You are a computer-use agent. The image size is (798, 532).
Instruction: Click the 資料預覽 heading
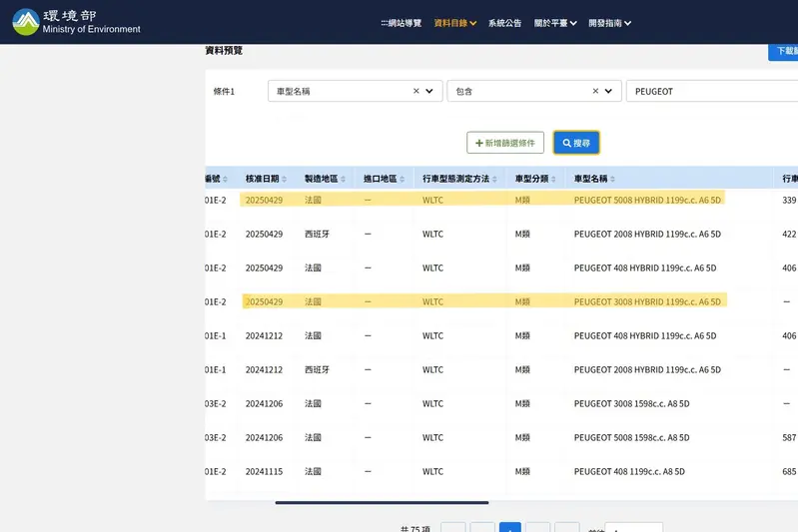coord(224,50)
